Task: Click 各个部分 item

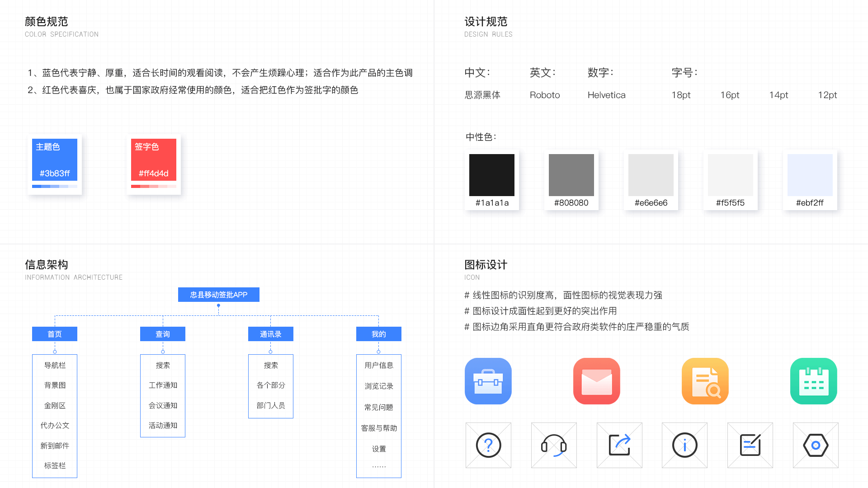Action: [271, 385]
